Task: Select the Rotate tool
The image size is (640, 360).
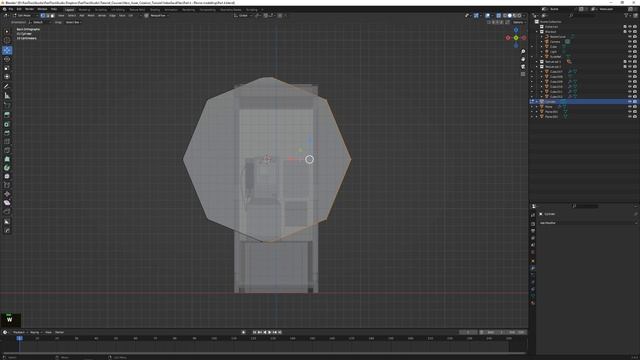Action: coord(7,59)
